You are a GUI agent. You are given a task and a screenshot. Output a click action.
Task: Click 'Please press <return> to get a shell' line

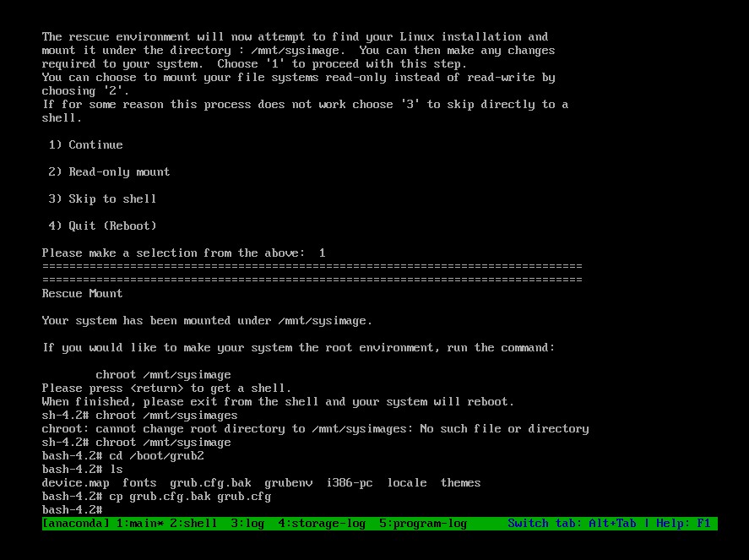[x=166, y=388]
